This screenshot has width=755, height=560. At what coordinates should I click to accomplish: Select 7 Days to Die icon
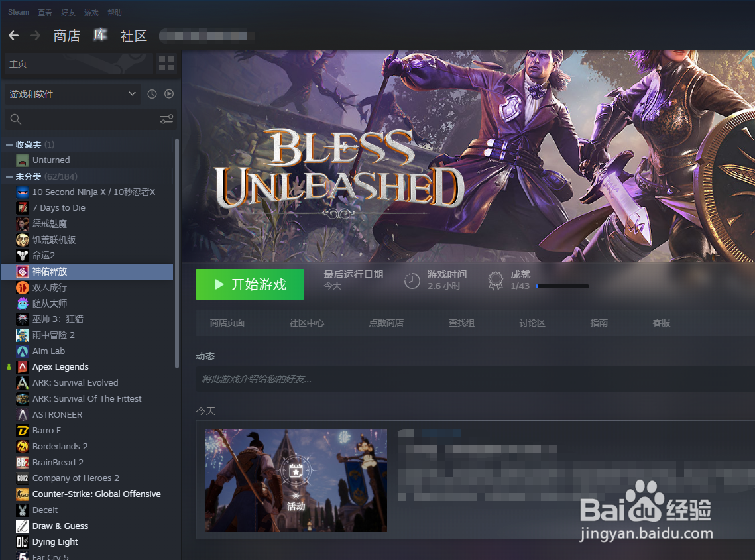[22, 208]
